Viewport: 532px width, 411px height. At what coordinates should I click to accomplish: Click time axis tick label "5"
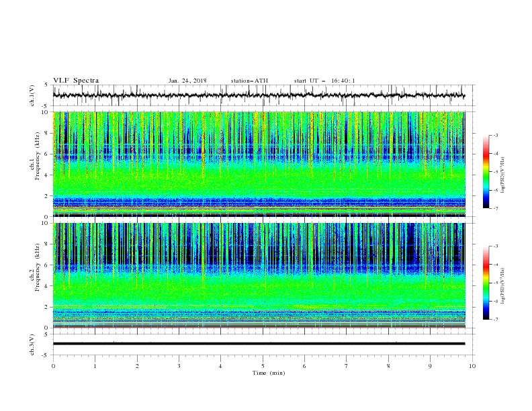pyautogui.click(x=263, y=366)
